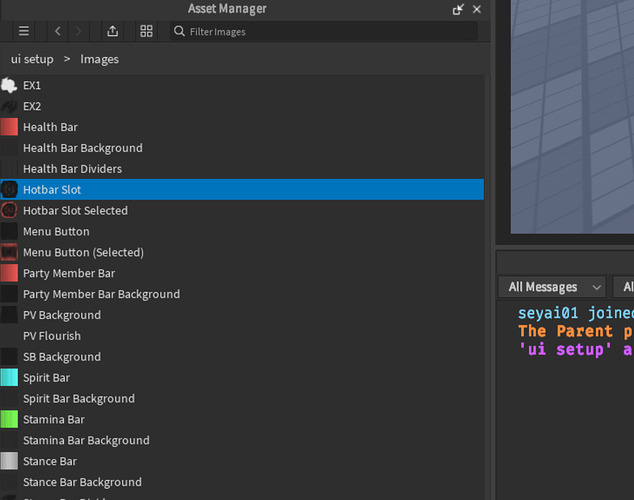This screenshot has height=500, width=634.
Task: Select Menu Button (Selected) asset
Action: point(83,253)
